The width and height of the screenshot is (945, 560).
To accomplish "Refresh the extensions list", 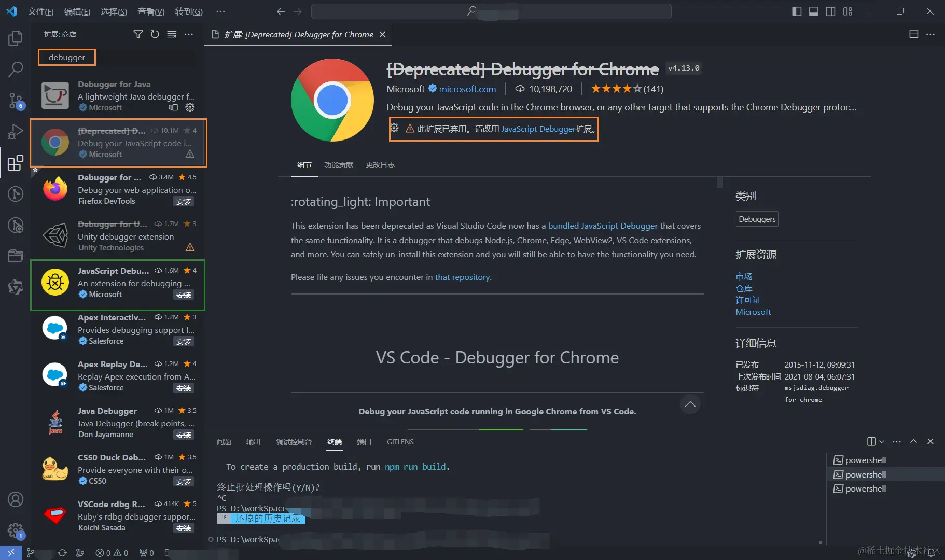I will [x=155, y=34].
